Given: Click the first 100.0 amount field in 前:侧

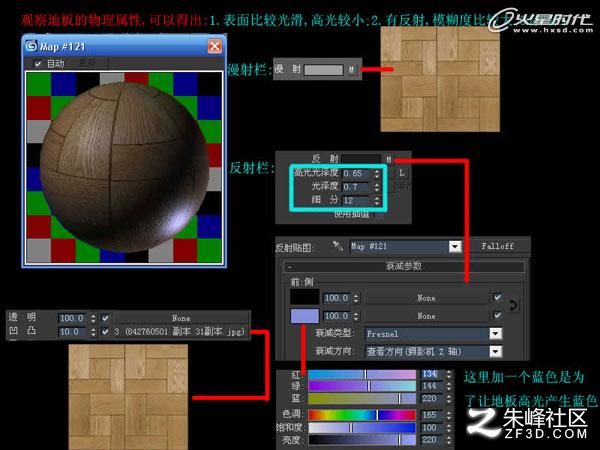Looking at the screenshot, I should click(x=337, y=298).
